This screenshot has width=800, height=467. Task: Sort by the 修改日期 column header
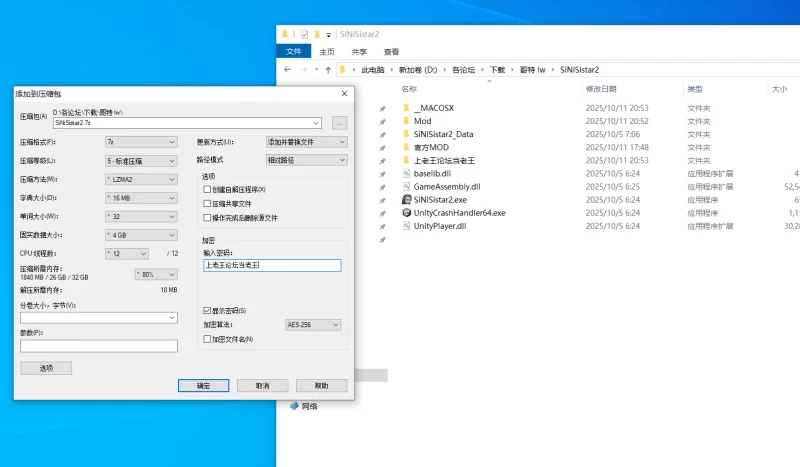click(x=601, y=89)
